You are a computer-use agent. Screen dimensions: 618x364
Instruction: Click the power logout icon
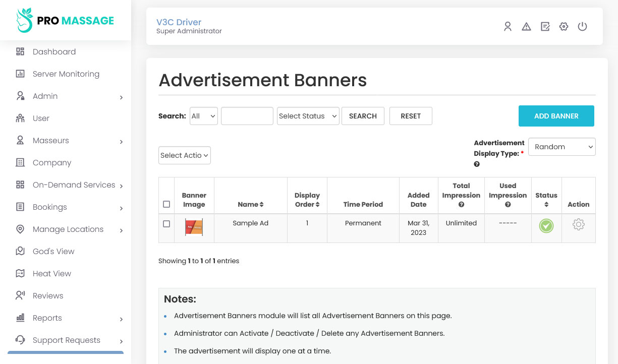(582, 27)
